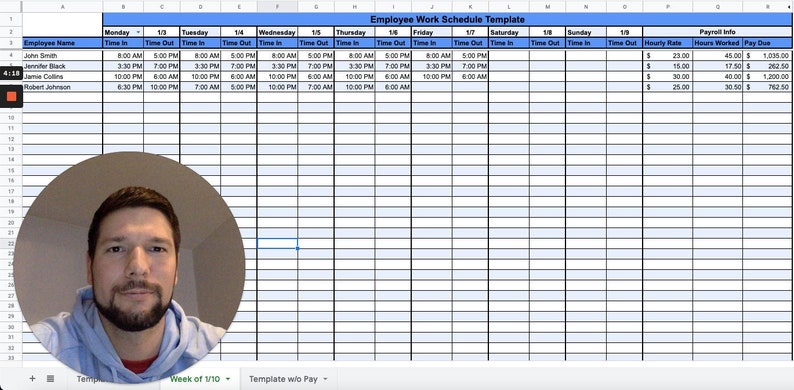The image size is (794, 390).
Task: Open the Week of 1/10 tab menu arrow
Action: tap(228, 379)
